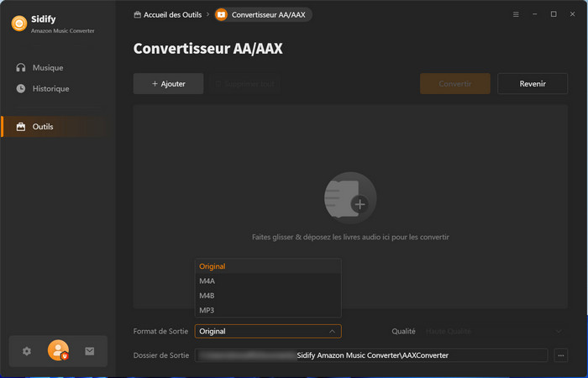This screenshot has width=588, height=378.
Task: Click the Sidify logo icon
Action: [19, 24]
